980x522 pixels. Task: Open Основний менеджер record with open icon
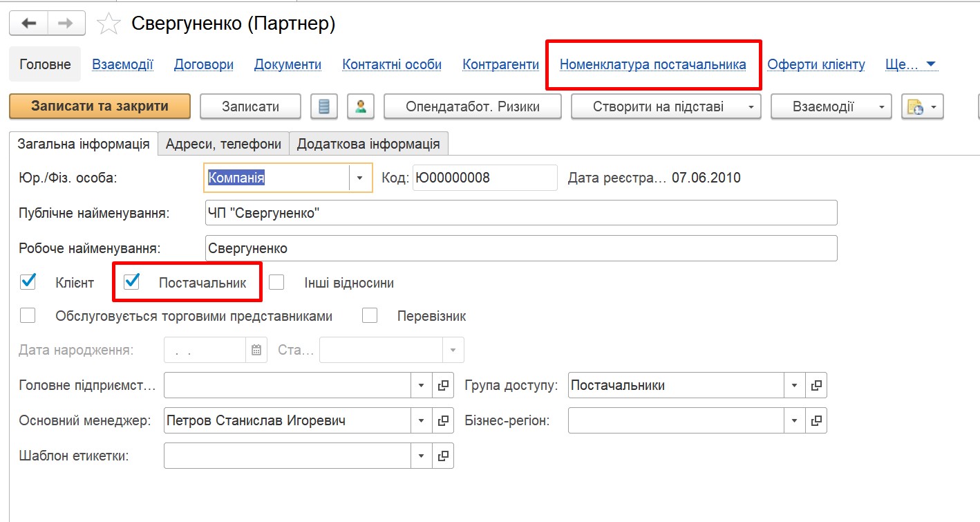point(443,420)
